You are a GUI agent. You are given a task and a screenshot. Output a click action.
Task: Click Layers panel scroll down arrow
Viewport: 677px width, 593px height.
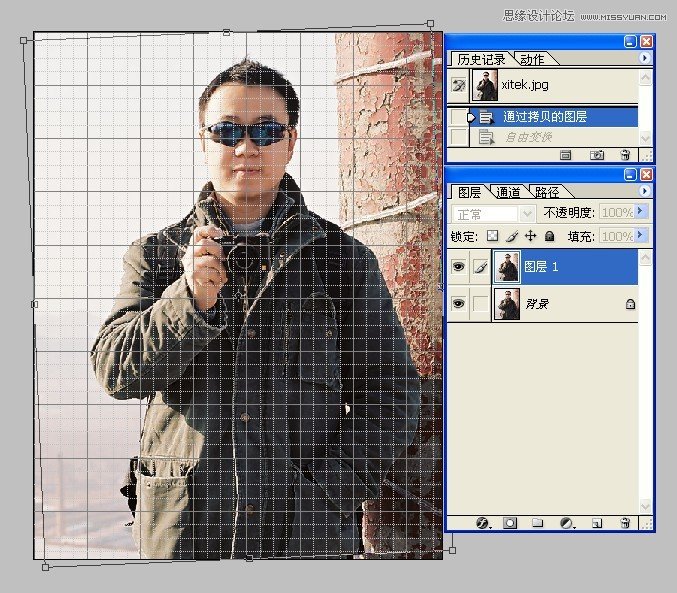645,505
